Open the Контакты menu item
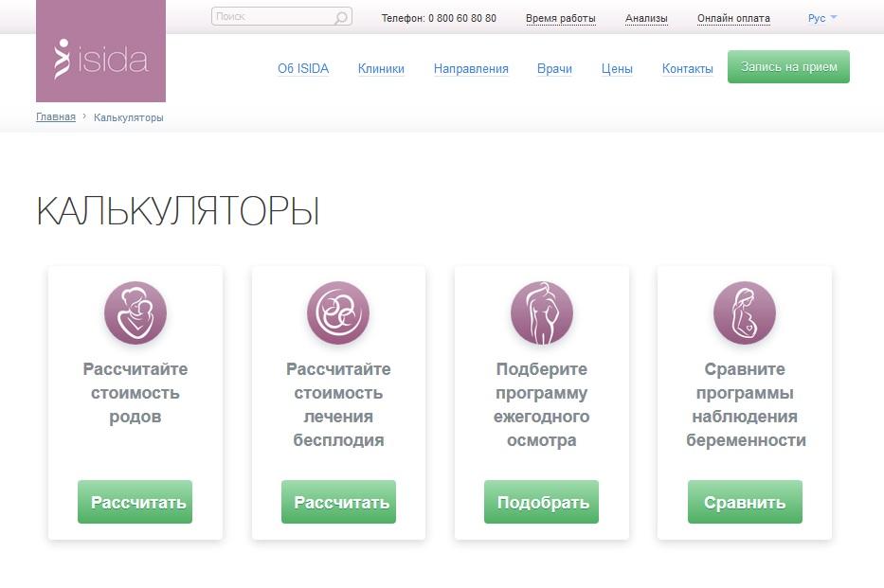Image resolution: width=884 pixels, height=588 pixels. tap(687, 69)
